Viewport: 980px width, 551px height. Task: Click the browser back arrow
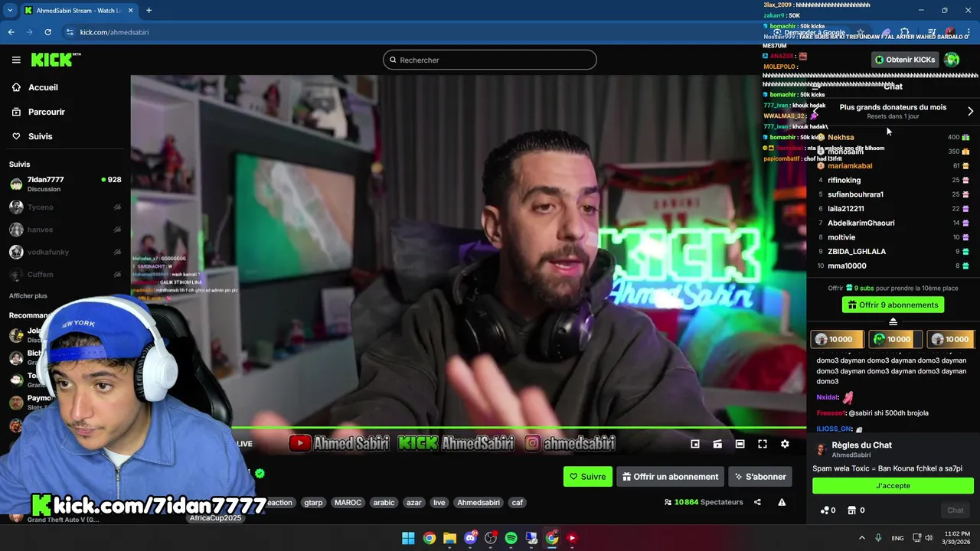click(11, 32)
